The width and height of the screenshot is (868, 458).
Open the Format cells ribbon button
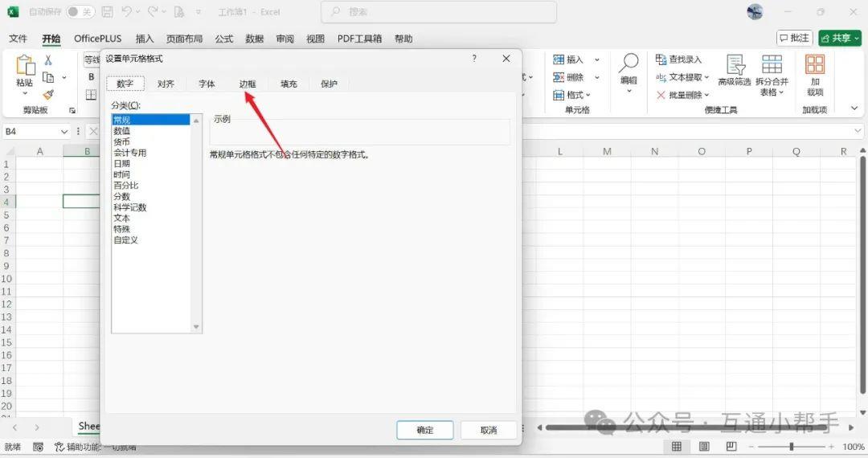[x=571, y=95]
